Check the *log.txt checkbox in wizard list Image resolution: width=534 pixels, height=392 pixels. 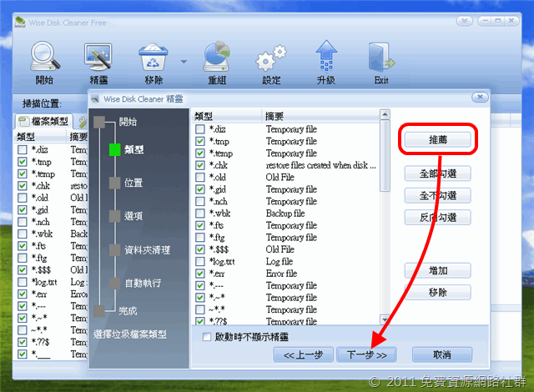coord(200,261)
